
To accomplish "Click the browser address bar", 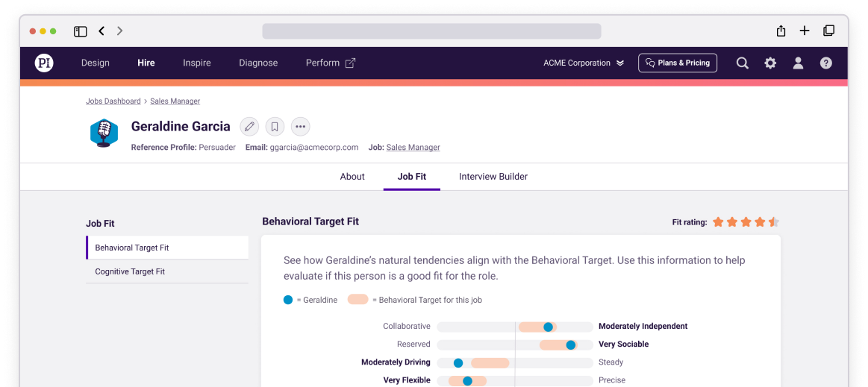I will 431,31.
